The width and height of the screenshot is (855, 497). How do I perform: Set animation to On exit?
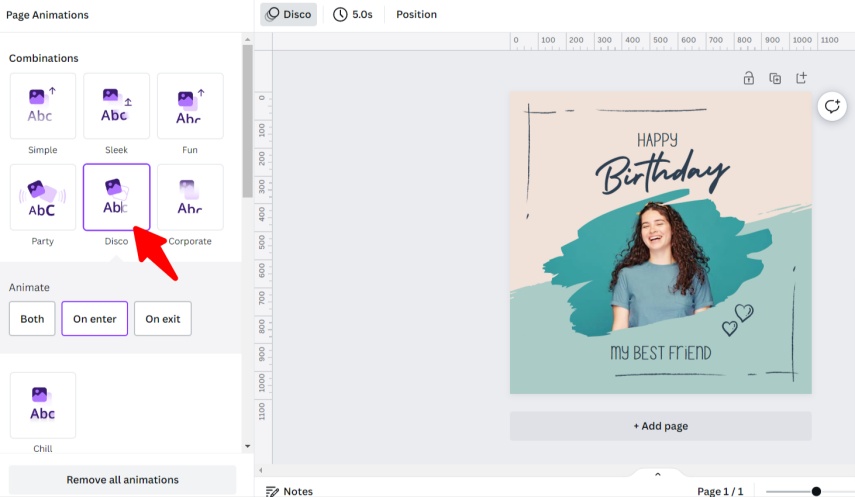(x=163, y=319)
